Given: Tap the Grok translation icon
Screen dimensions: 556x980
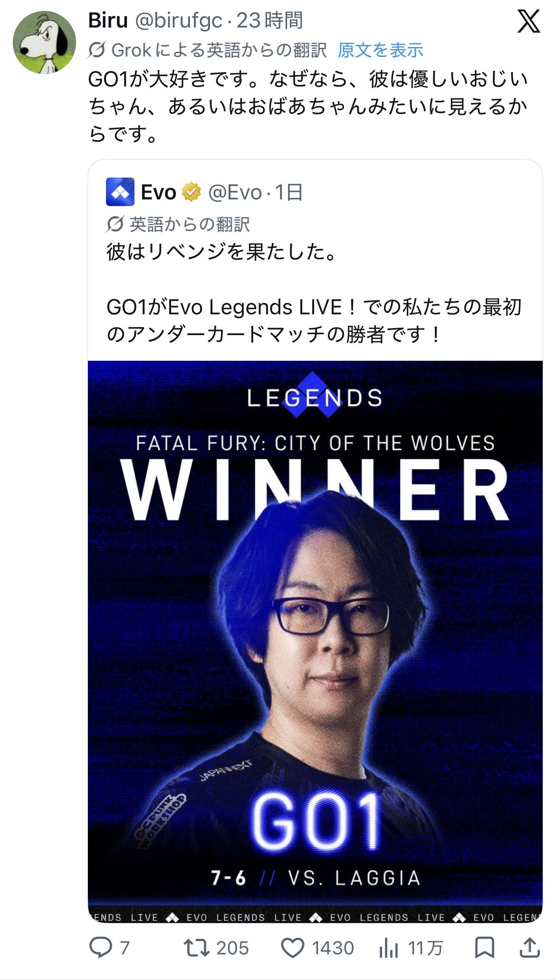Looking at the screenshot, I should click(97, 50).
